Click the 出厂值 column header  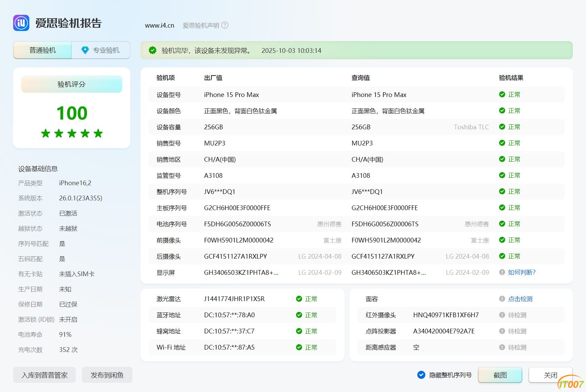(213, 78)
